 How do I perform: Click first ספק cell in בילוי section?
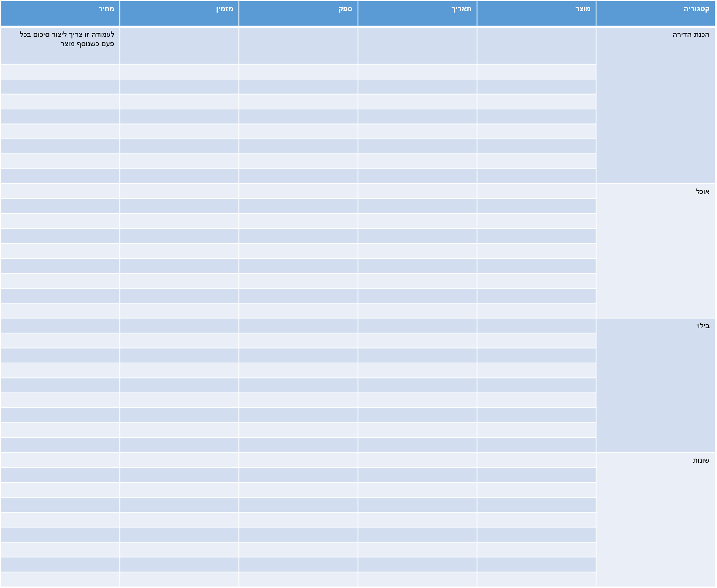coord(298,326)
